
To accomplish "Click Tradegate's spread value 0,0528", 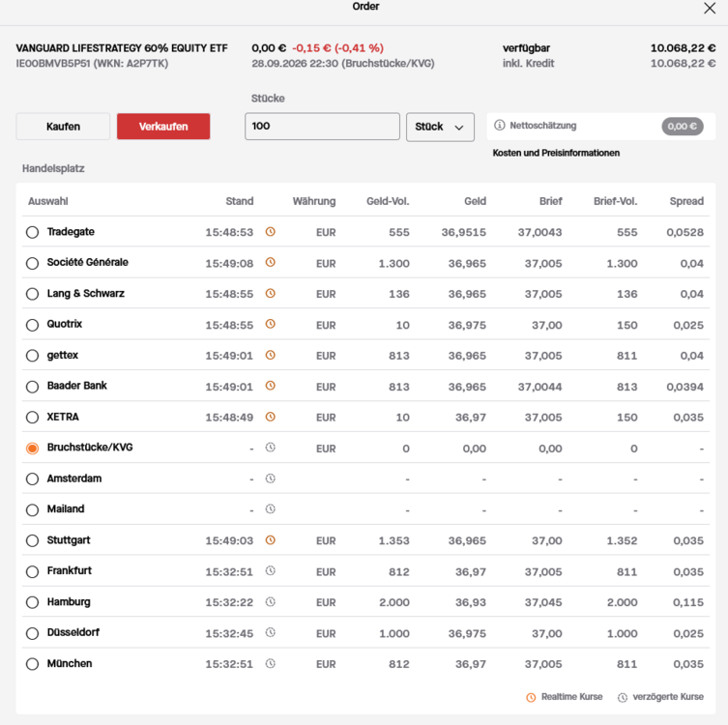I will (x=684, y=232).
